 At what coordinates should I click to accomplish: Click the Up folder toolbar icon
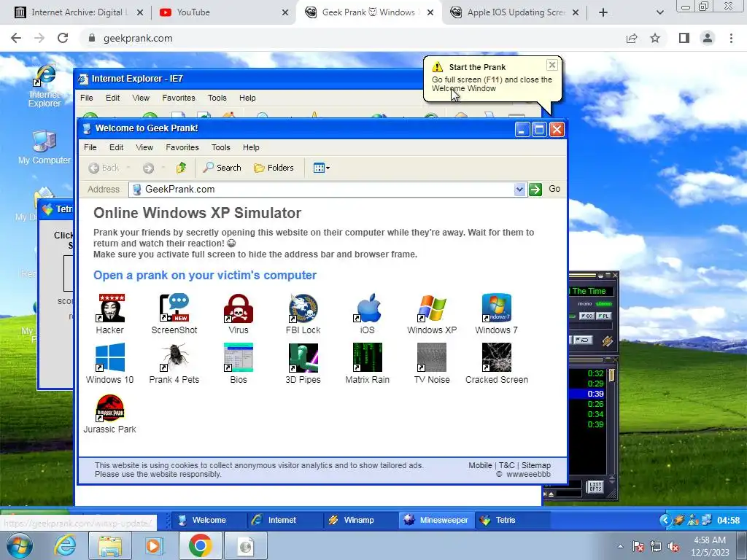[x=181, y=168]
